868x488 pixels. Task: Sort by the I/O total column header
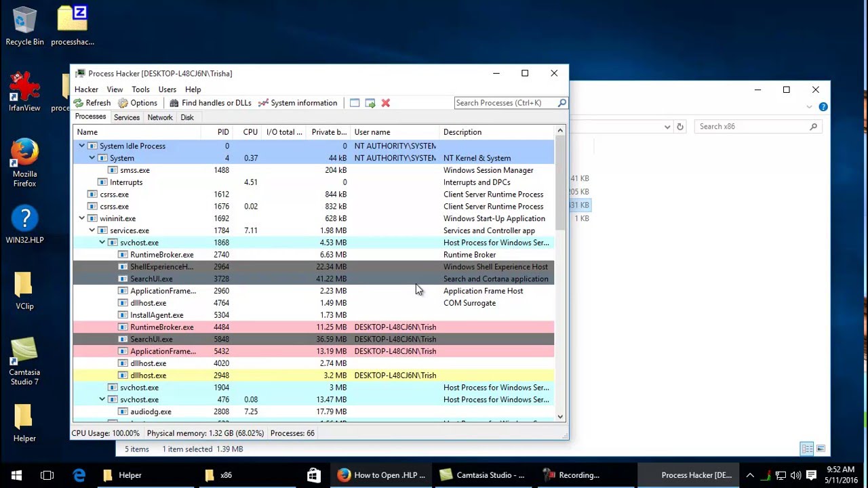(284, 132)
